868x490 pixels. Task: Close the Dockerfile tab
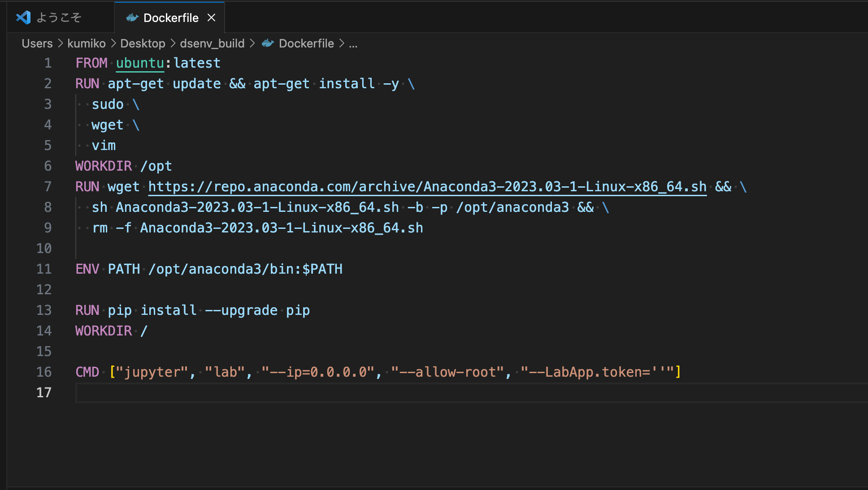211,18
